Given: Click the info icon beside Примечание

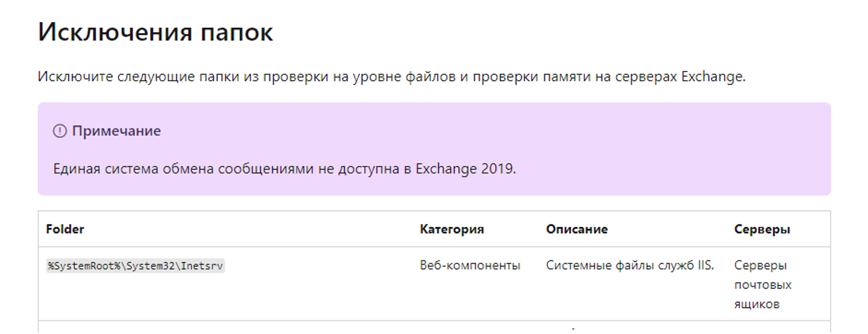Looking at the screenshot, I should [x=60, y=131].
